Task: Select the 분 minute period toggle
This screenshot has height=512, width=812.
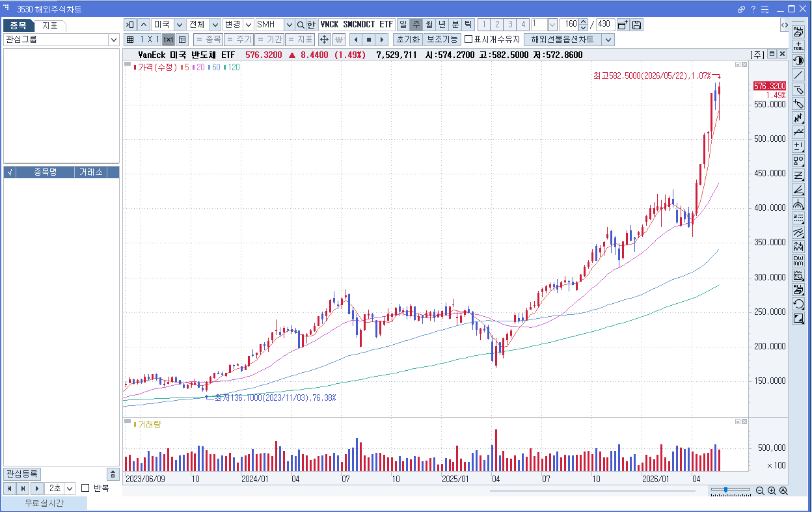Action: coord(455,24)
